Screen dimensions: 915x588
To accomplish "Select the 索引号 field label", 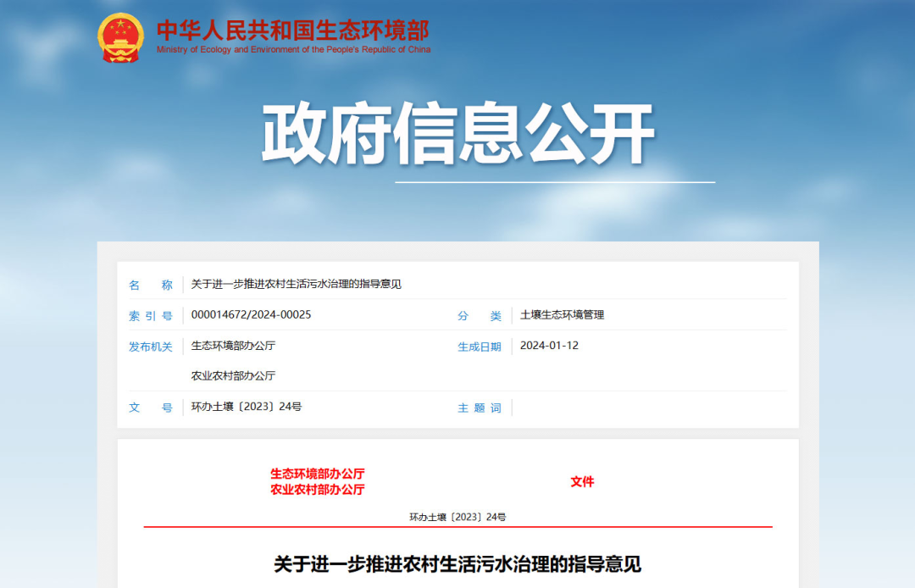I will click(150, 315).
